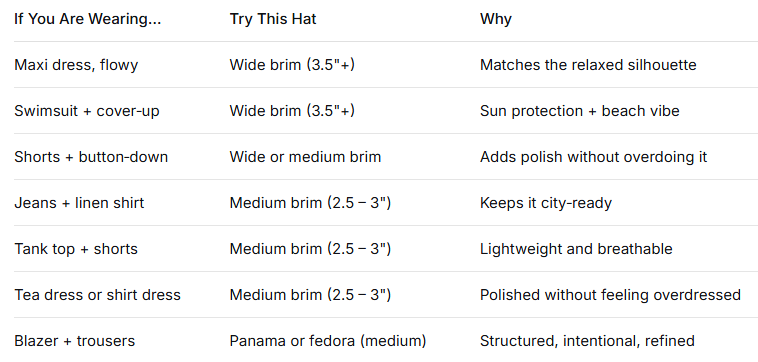
Task: Click 'Wide or medium brim' hat suggestion
Action: coord(305,157)
